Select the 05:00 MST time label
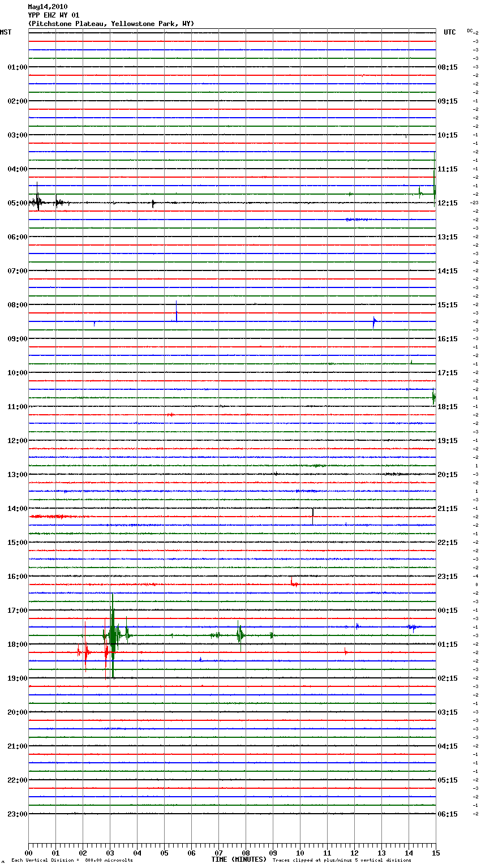The width and height of the screenshot is (481, 868). point(18,203)
